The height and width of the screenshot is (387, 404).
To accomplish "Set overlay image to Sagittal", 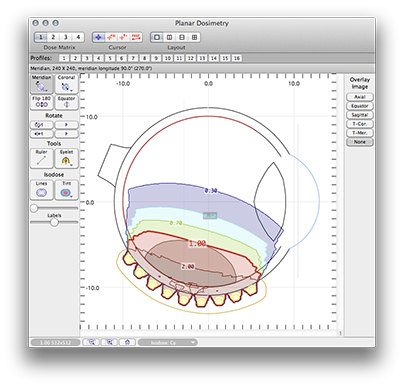I will pos(360,115).
